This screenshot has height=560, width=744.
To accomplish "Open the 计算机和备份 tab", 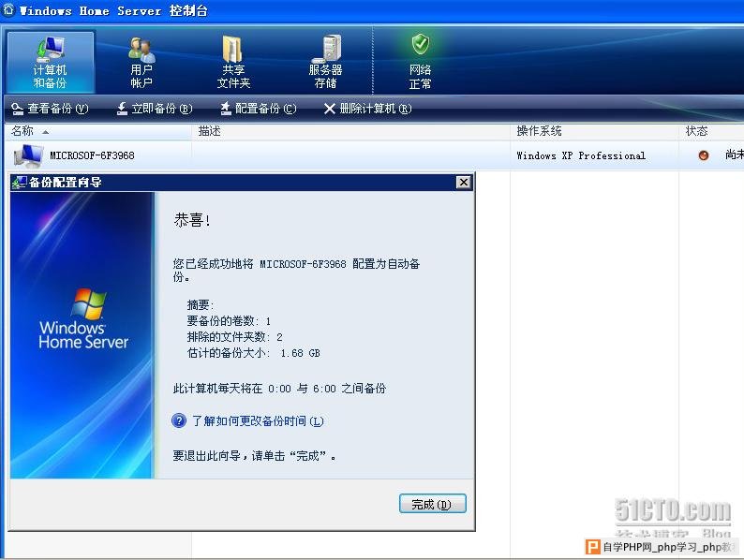I will click(50, 62).
